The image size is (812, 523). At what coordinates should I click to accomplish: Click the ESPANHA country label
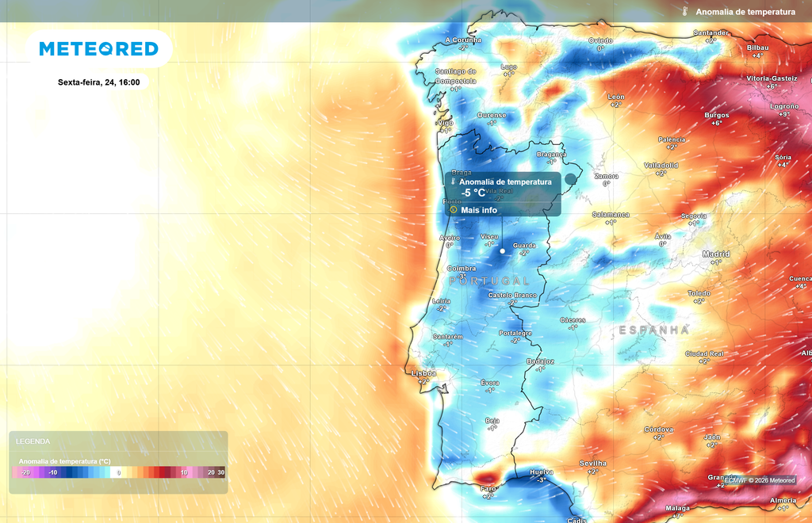point(654,330)
